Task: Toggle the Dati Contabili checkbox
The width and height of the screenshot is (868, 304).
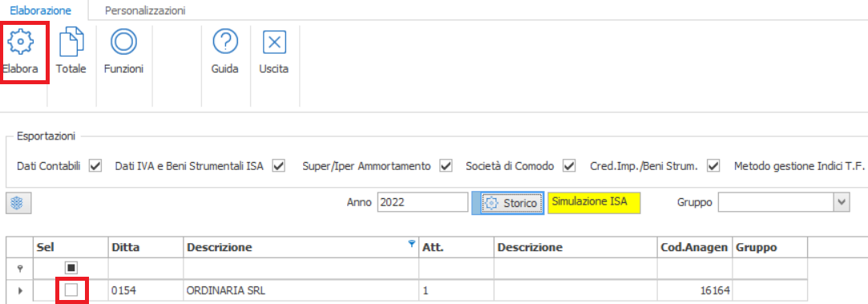Action: coord(95,165)
